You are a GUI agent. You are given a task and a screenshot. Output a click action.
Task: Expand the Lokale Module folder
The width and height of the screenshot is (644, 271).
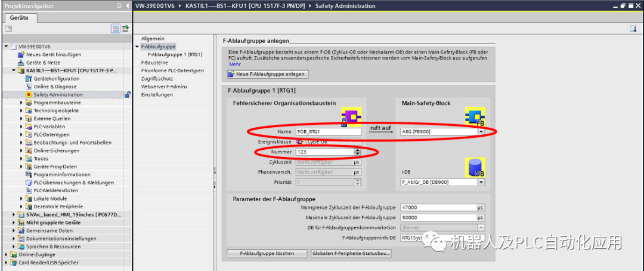[21, 199]
